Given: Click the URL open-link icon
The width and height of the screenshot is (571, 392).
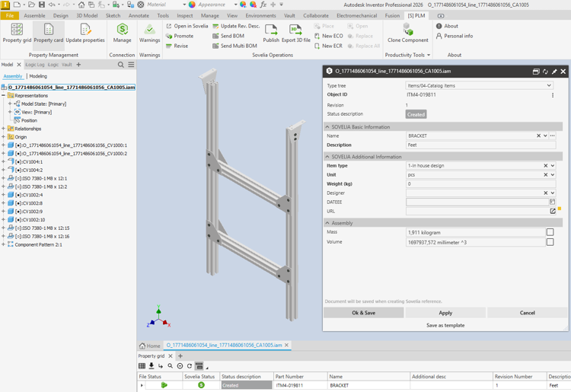Looking at the screenshot, I should click(553, 212).
